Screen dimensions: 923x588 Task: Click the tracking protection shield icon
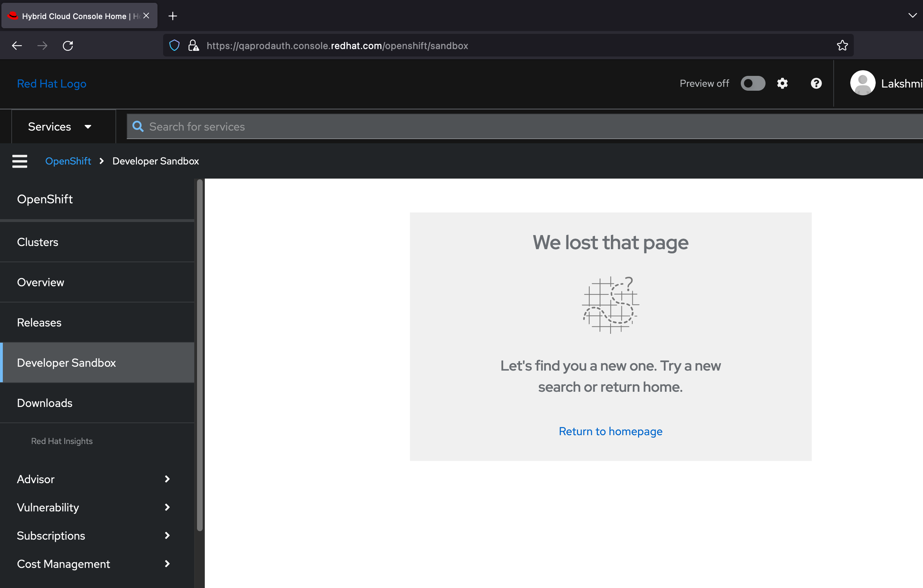tap(174, 46)
